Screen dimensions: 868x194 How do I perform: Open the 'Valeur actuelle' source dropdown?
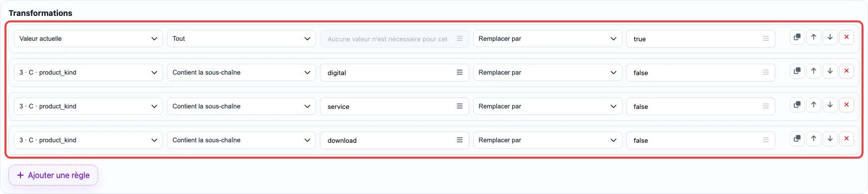click(88, 39)
